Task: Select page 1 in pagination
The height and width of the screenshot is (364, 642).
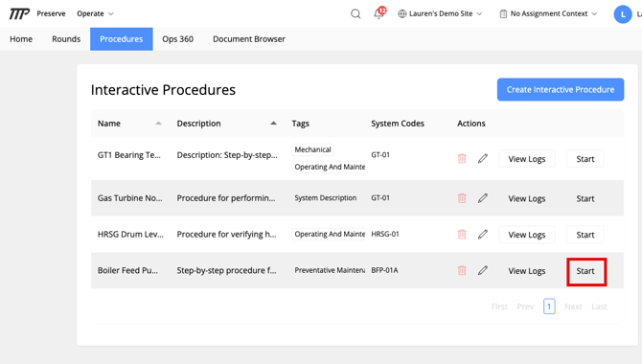Action: click(549, 307)
